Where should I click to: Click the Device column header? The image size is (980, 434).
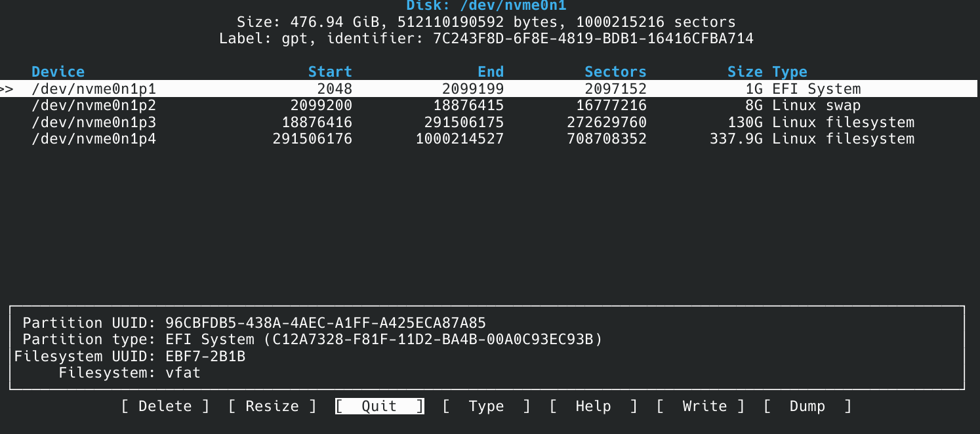58,71
